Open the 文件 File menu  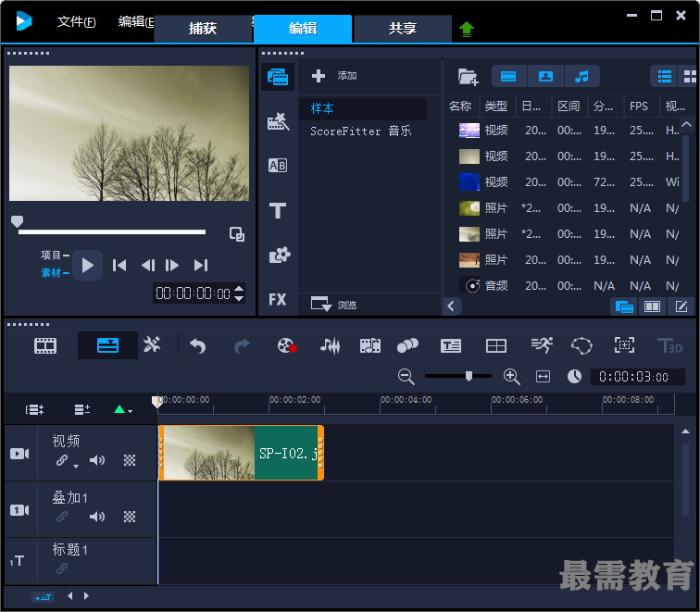point(76,21)
